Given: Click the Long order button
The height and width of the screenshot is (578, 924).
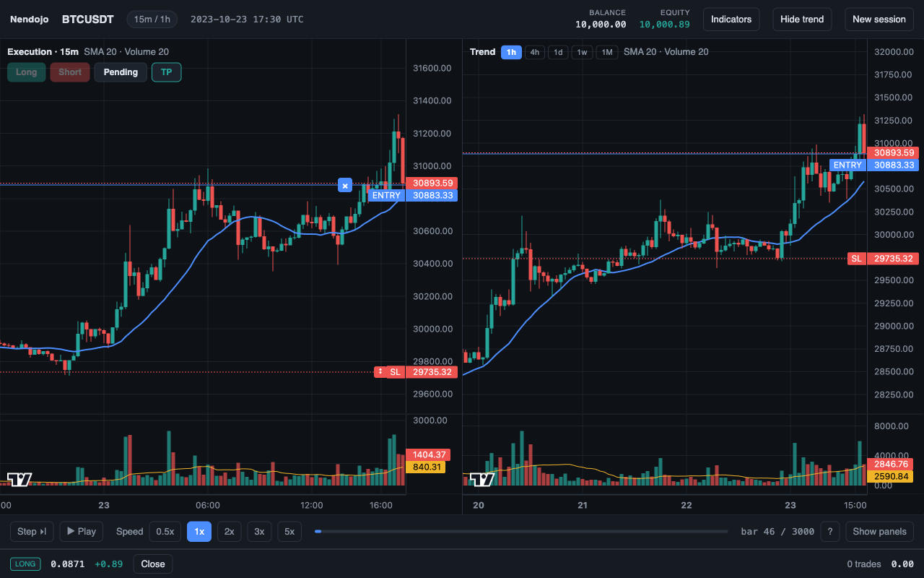Looking at the screenshot, I should point(27,72).
